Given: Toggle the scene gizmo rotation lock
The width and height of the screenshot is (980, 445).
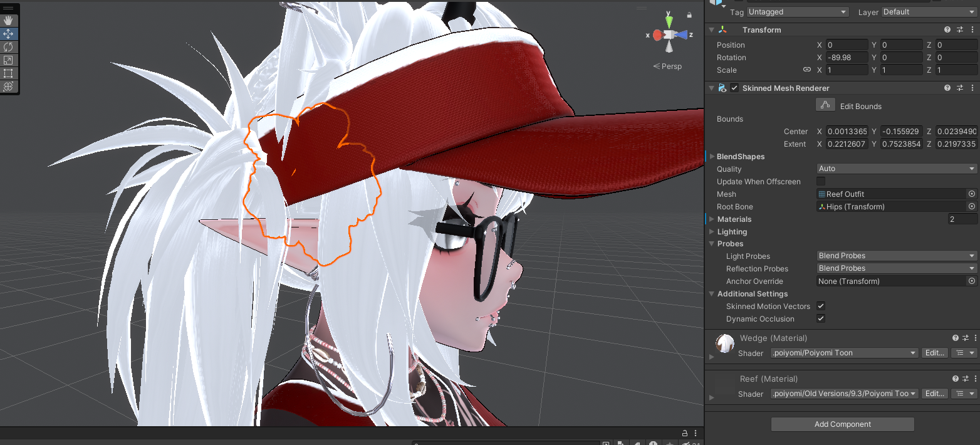Looking at the screenshot, I should (x=689, y=15).
